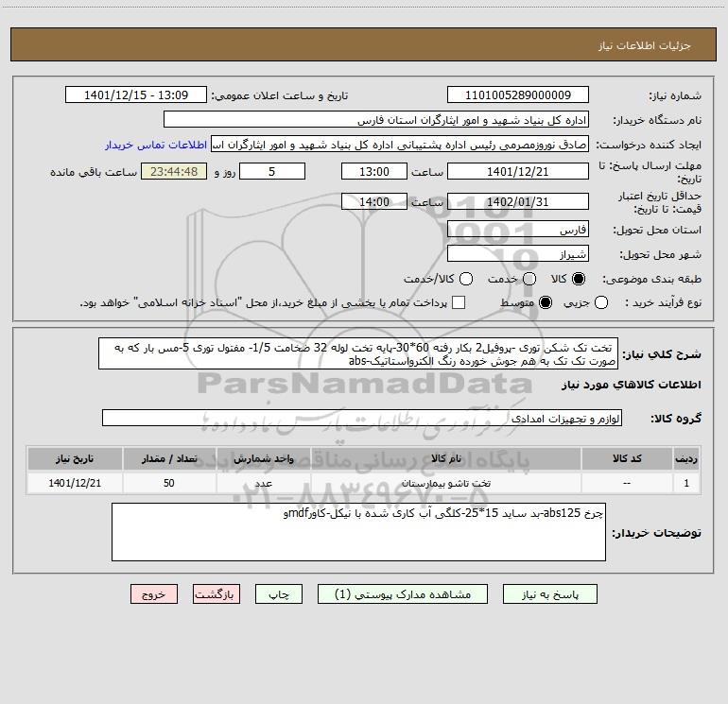Screen dimensions: 728x704
Task: Toggle the اسناد خزانه اسلامی payment checkbox
Action: click(x=459, y=302)
